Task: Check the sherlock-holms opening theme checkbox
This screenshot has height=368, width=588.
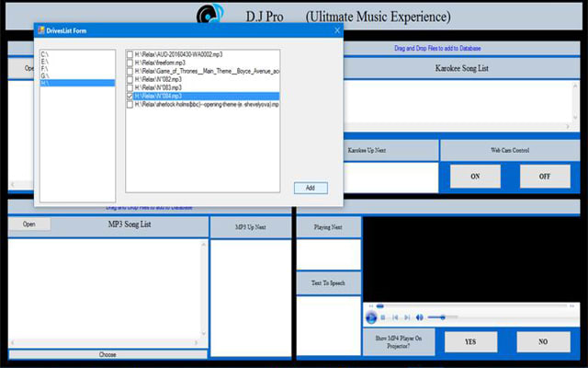Action: (x=130, y=105)
